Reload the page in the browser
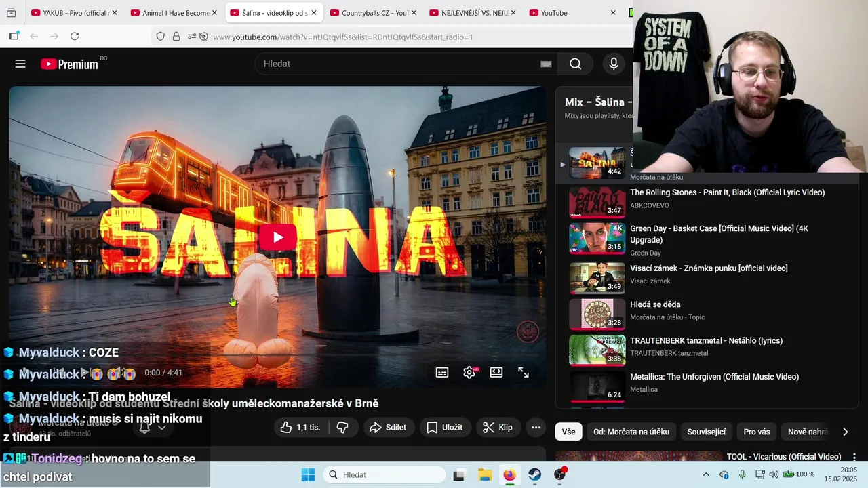The image size is (868, 488). click(75, 36)
